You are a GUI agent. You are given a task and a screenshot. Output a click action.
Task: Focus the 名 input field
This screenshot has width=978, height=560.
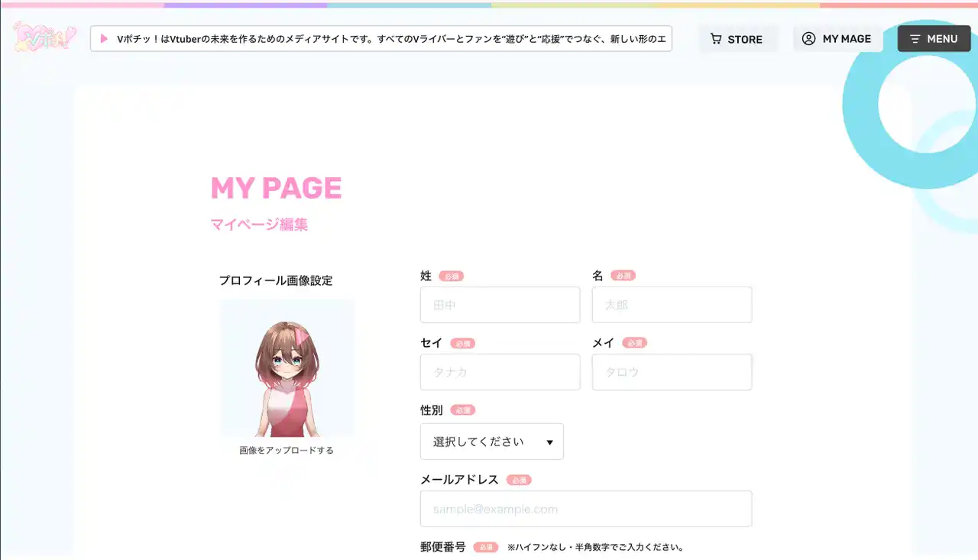click(x=672, y=305)
